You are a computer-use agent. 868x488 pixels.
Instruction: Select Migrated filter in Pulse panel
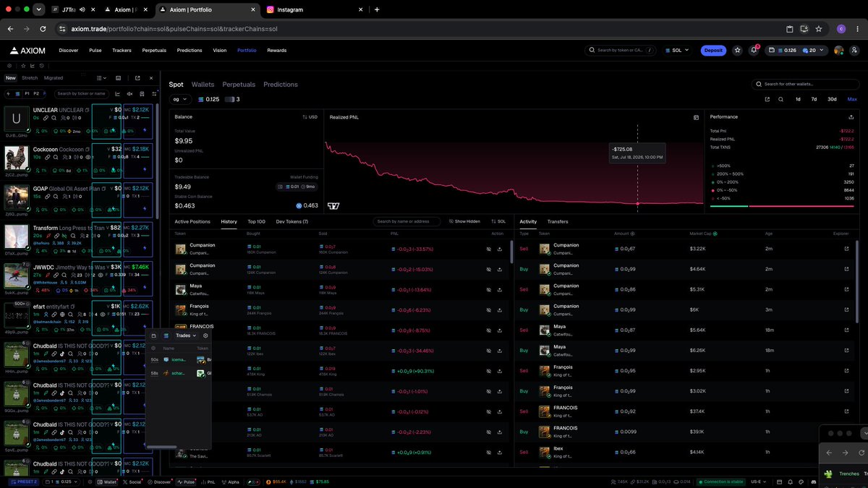click(54, 78)
